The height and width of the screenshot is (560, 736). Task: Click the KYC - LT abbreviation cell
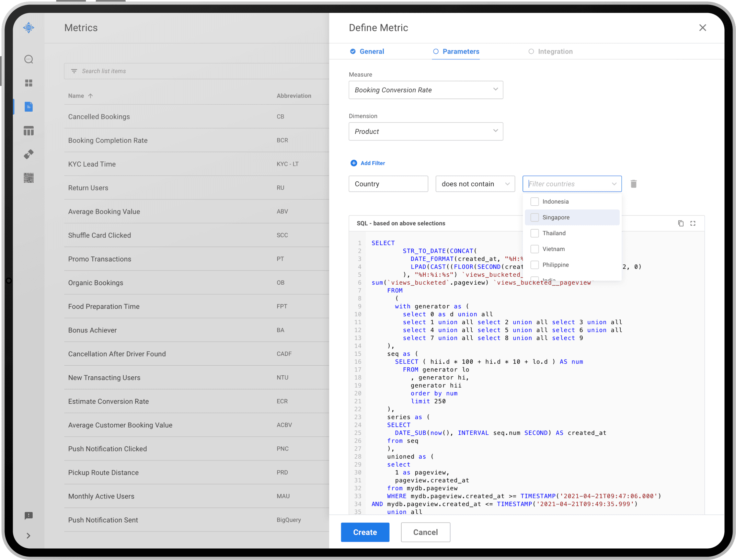pos(288,164)
